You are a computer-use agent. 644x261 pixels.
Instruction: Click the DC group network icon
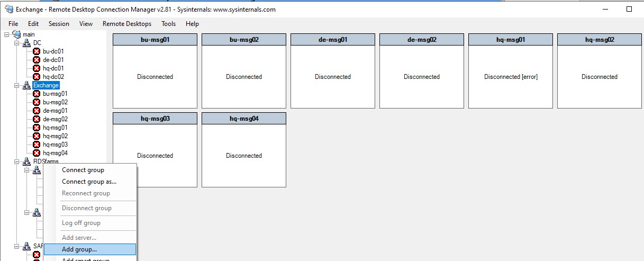click(x=26, y=43)
